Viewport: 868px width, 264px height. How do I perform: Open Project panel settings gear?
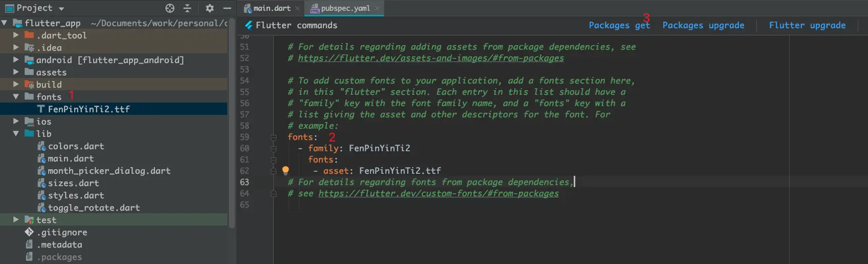click(x=210, y=8)
